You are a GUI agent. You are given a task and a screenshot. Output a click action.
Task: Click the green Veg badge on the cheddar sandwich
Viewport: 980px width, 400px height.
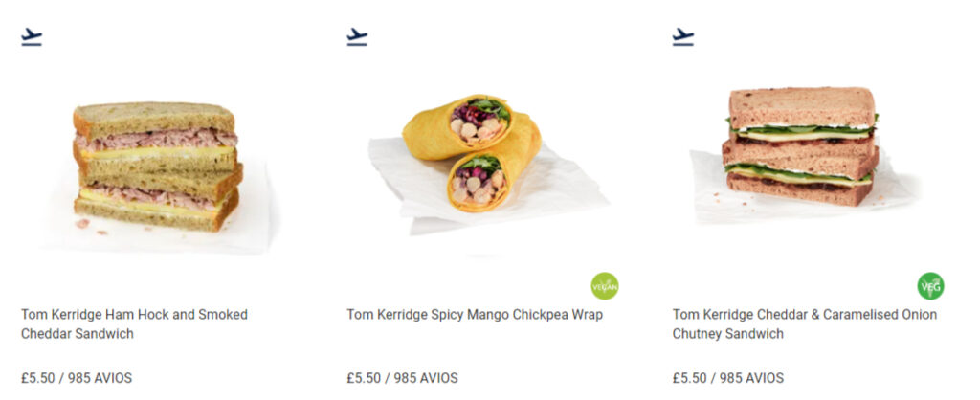[x=930, y=285]
